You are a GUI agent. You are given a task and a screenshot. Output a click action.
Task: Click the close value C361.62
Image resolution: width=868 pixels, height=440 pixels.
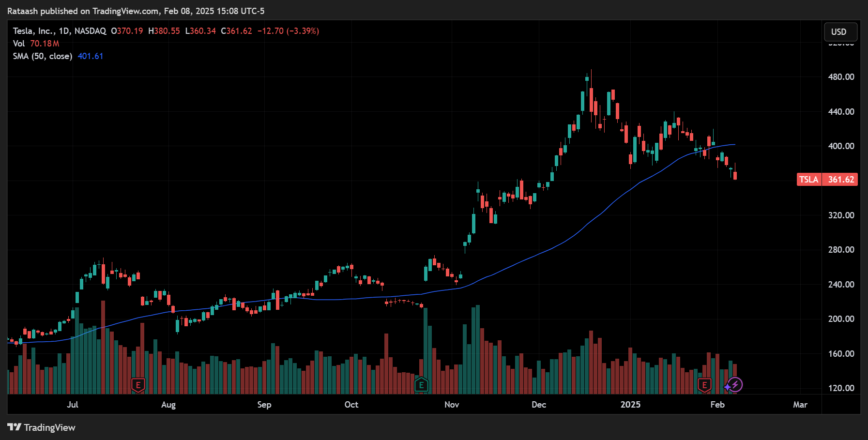click(236, 31)
